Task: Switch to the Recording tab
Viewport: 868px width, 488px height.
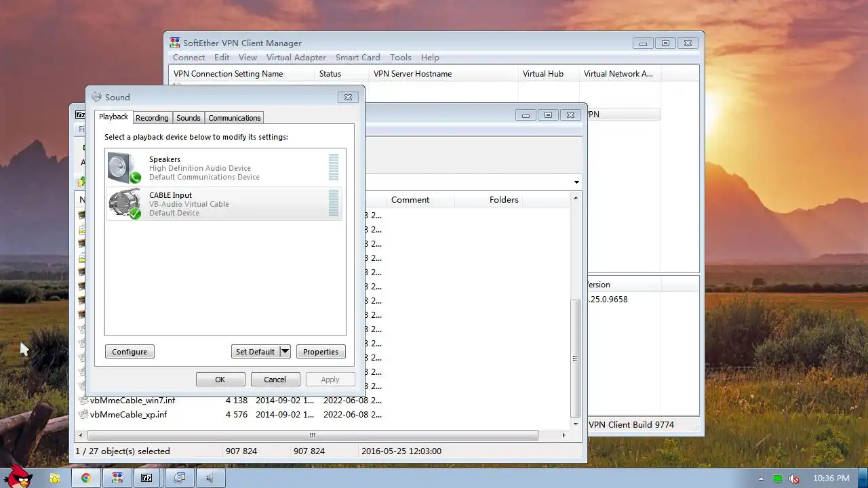Action: (152, 118)
